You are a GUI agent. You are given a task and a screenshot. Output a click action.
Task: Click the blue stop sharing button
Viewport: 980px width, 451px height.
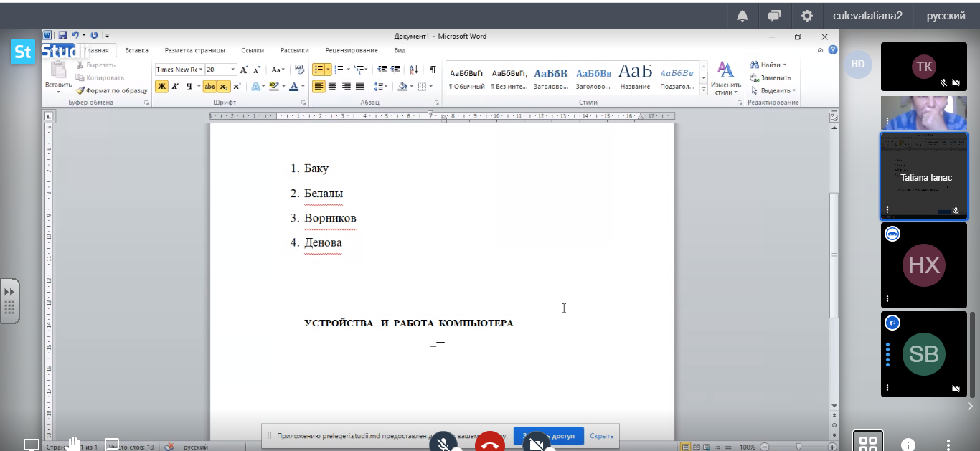coord(549,436)
